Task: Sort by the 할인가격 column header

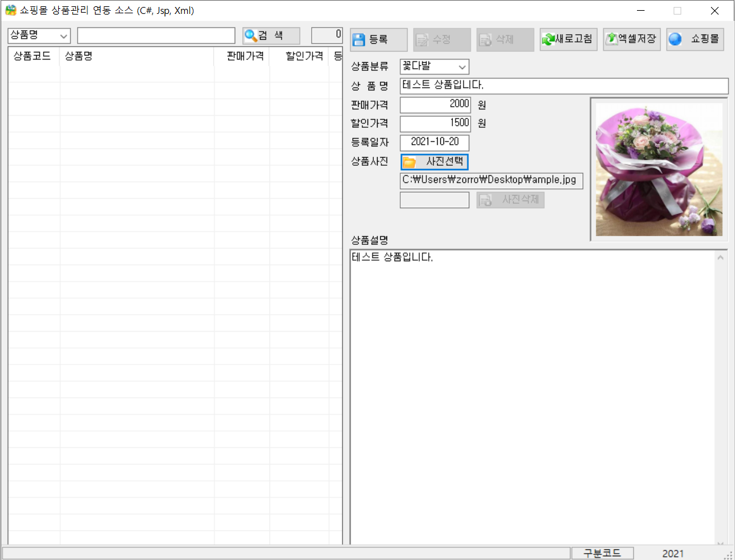Action: coord(299,56)
